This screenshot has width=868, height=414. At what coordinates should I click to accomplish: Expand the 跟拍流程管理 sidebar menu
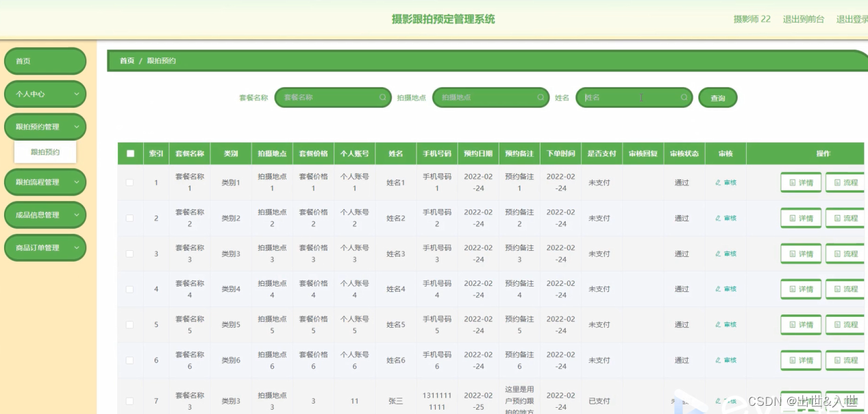point(45,182)
